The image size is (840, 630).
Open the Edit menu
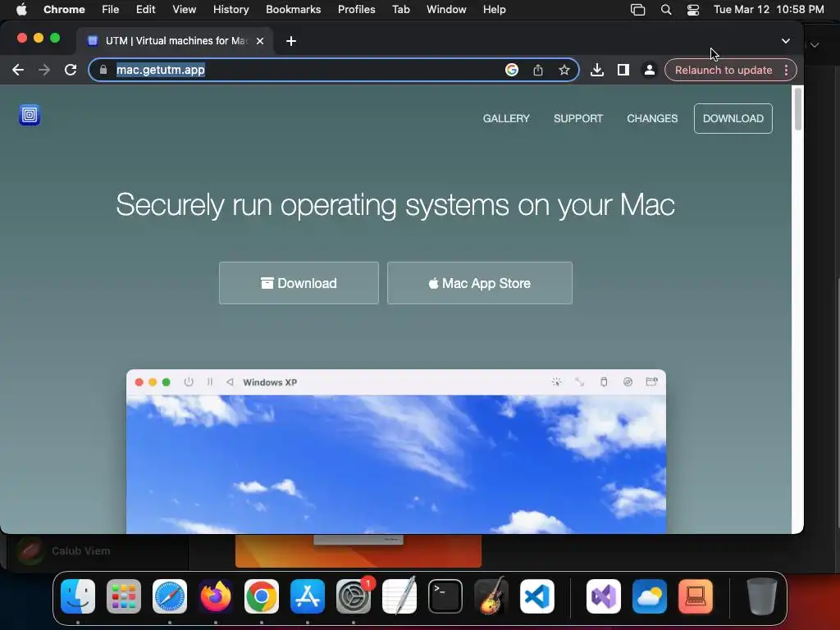(146, 10)
